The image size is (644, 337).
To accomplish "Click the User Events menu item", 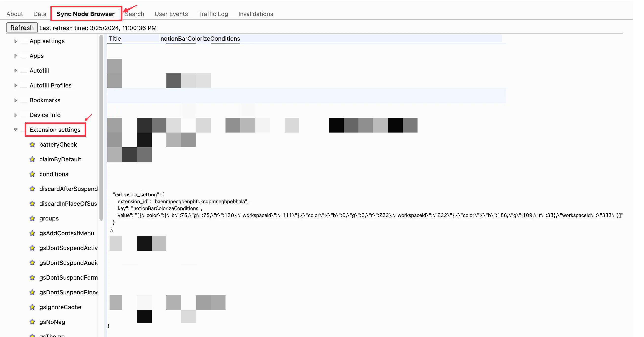I will point(171,14).
